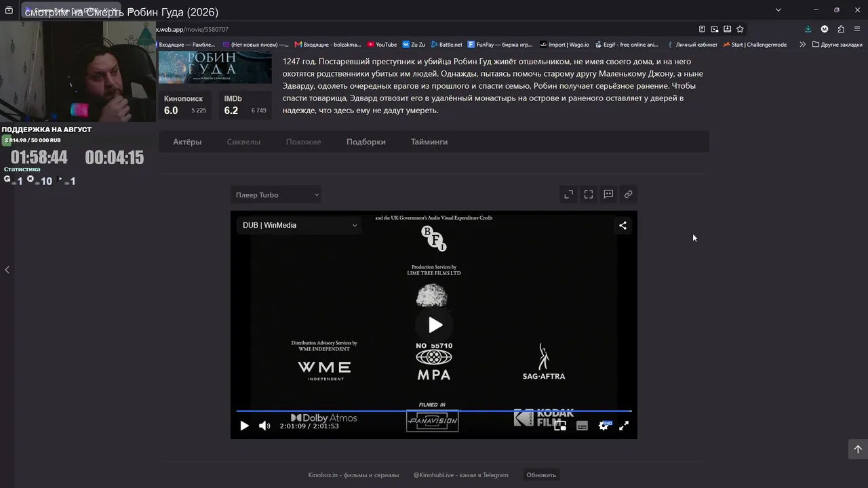Viewport: 868px width, 488px height.
Task: Click the fullscreen frame icon above the player
Action: tap(589, 195)
